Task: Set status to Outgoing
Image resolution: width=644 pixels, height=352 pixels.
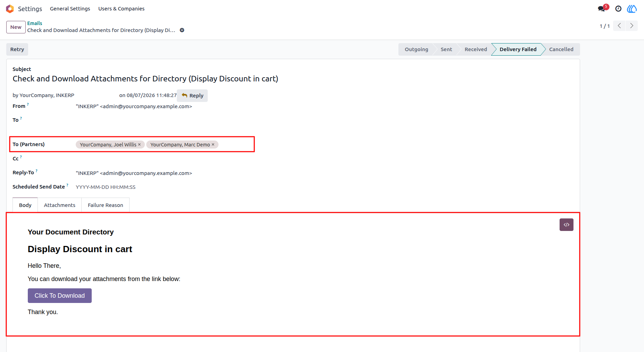Action: 416,49
